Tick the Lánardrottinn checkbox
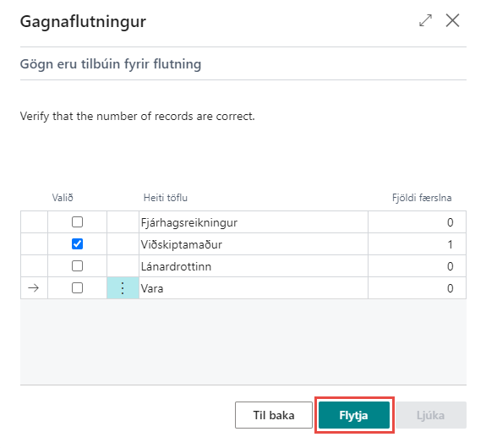 77,266
